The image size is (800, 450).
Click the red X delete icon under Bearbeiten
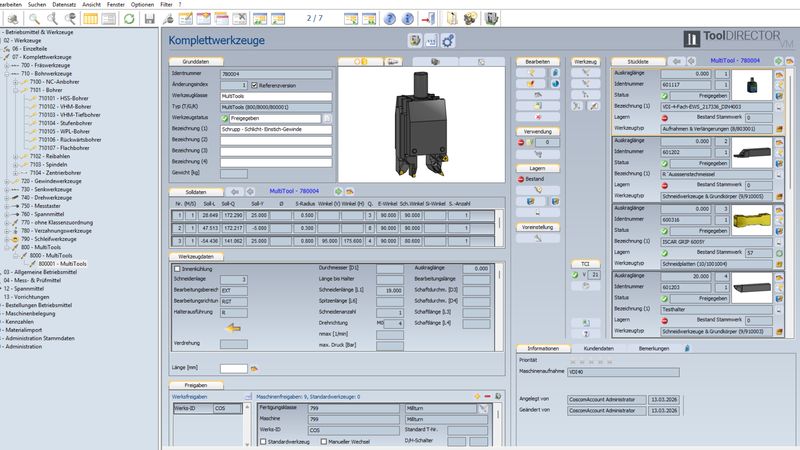(538, 117)
